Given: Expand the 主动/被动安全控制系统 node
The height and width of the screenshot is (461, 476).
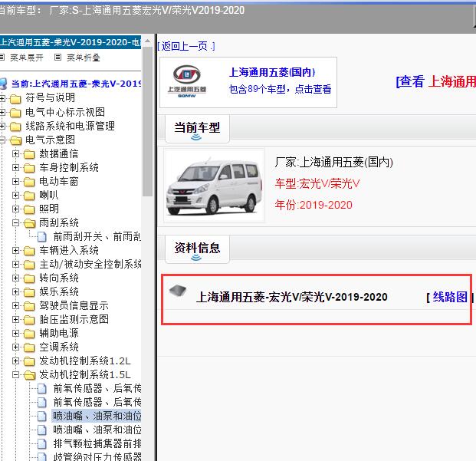Looking at the screenshot, I should click(x=15, y=265).
